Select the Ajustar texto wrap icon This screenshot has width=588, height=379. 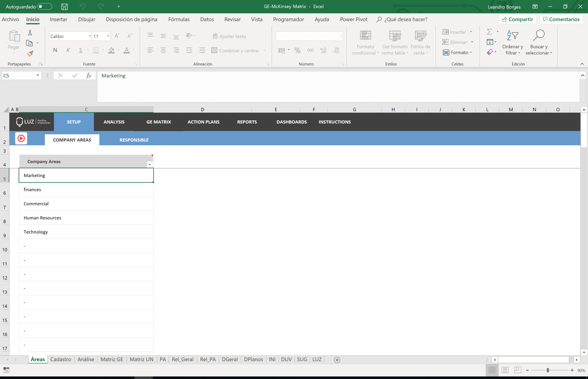[x=215, y=36]
